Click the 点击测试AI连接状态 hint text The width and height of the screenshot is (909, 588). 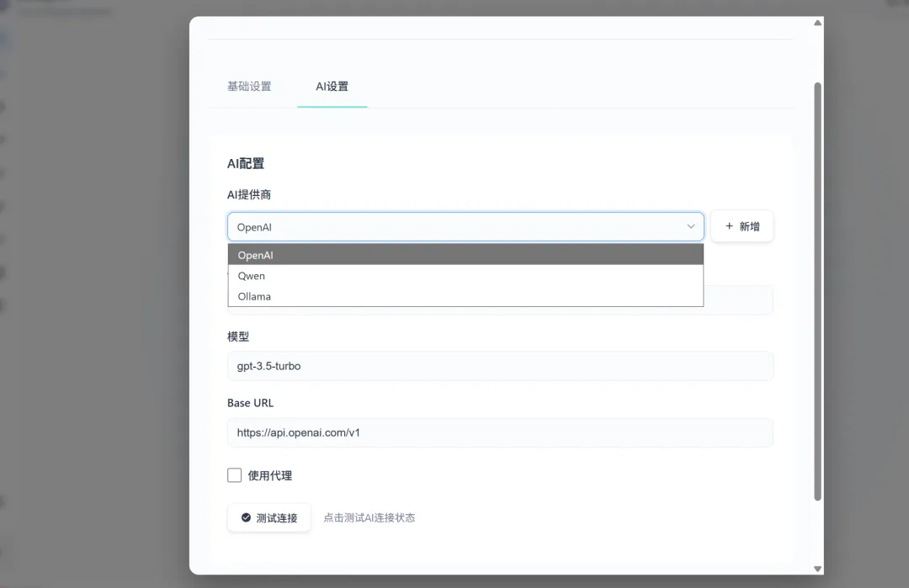tap(369, 518)
